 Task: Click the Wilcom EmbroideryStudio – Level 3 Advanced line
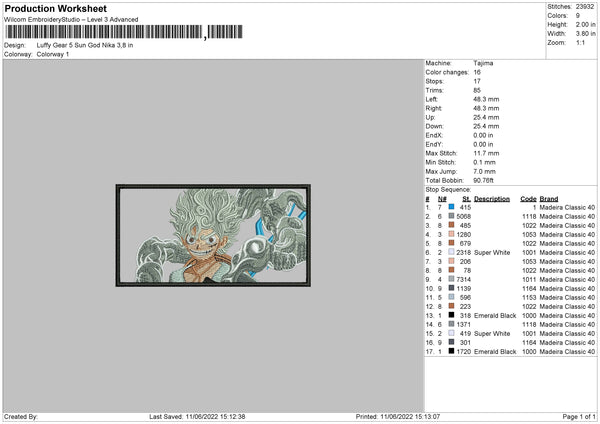pos(71,20)
